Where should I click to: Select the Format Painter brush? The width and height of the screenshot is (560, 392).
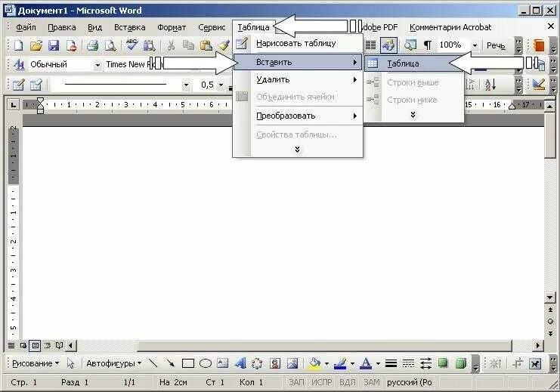pos(224,45)
